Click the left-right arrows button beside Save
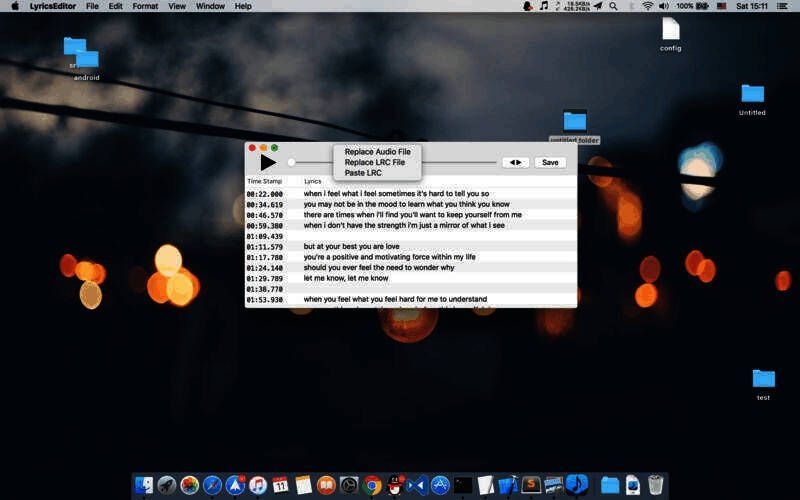Image resolution: width=800 pixels, height=500 pixels. (x=515, y=162)
